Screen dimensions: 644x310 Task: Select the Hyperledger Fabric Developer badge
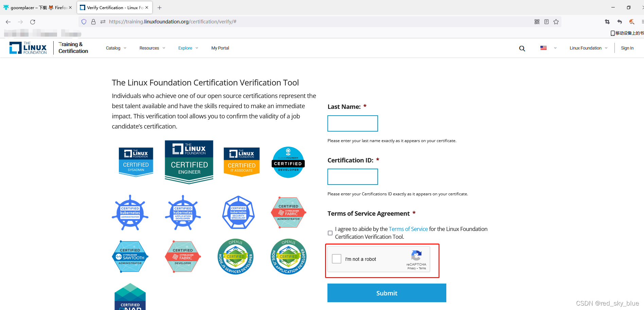183,257
